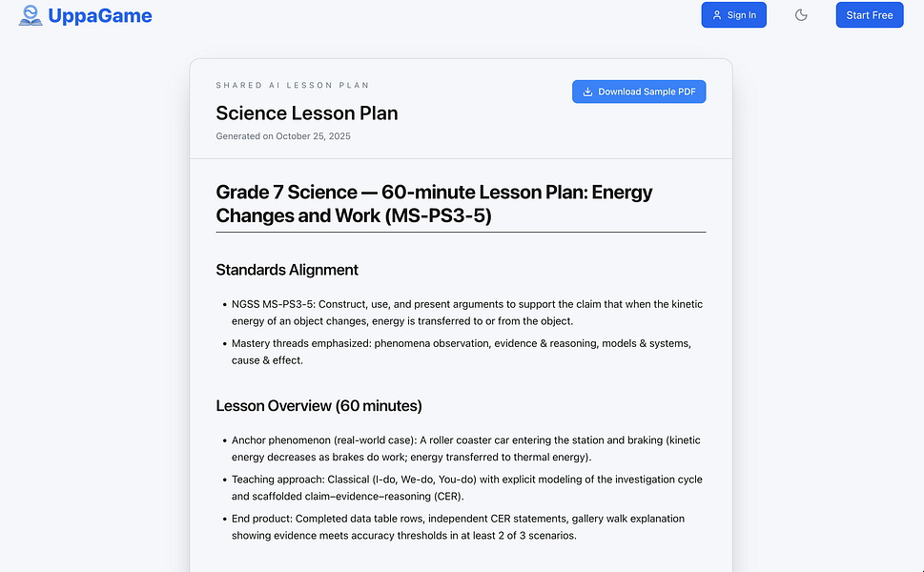Click the Science Lesson Plan title
This screenshot has width=924, height=572.
[x=306, y=113]
